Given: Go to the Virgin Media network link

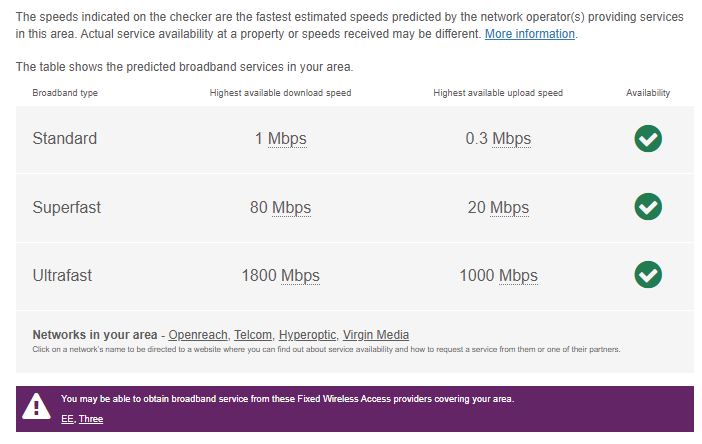Looking at the screenshot, I should (x=375, y=335).
